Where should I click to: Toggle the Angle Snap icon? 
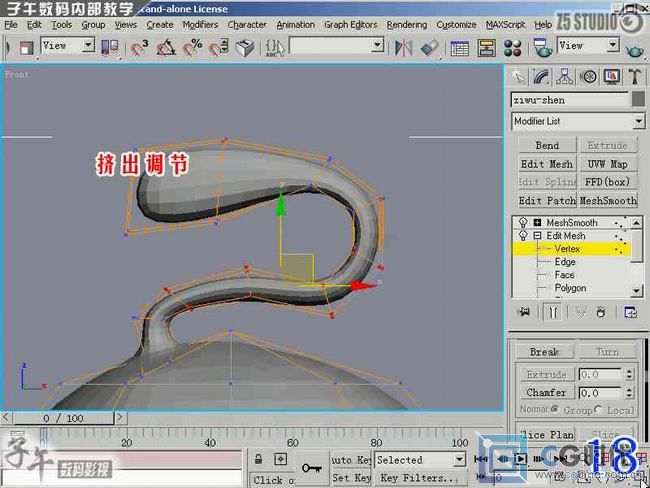coord(166,47)
